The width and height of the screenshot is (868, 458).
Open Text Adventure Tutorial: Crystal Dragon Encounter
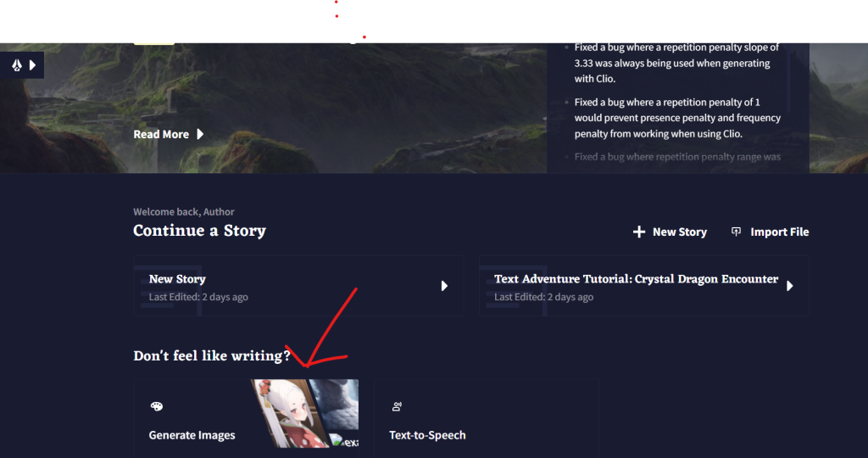[x=644, y=286]
